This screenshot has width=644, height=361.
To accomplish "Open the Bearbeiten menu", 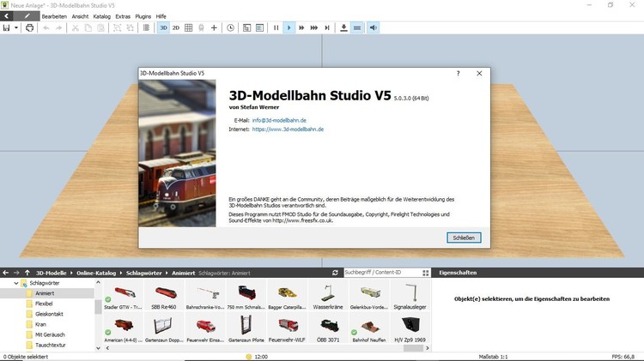I will coord(54,16).
